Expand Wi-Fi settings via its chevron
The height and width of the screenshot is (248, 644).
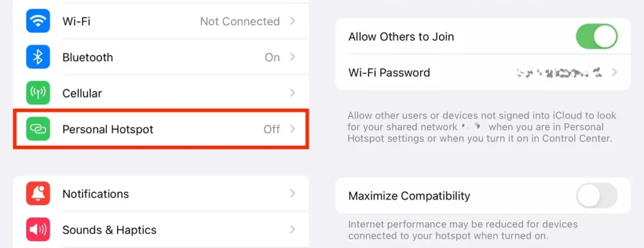tap(292, 21)
